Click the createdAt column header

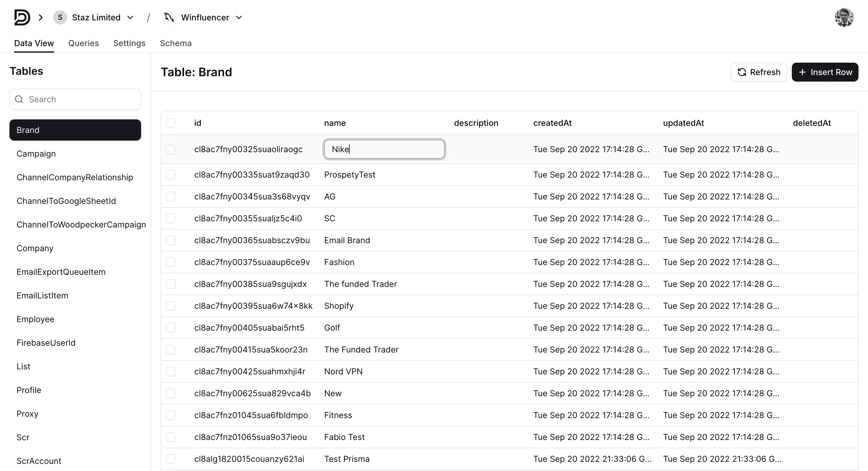click(x=552, y=123)
